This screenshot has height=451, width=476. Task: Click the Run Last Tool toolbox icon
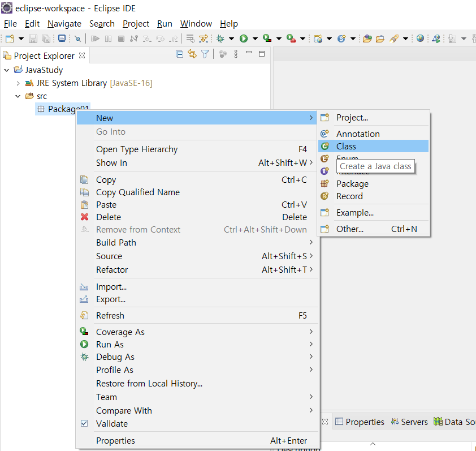tap(291, 38)
